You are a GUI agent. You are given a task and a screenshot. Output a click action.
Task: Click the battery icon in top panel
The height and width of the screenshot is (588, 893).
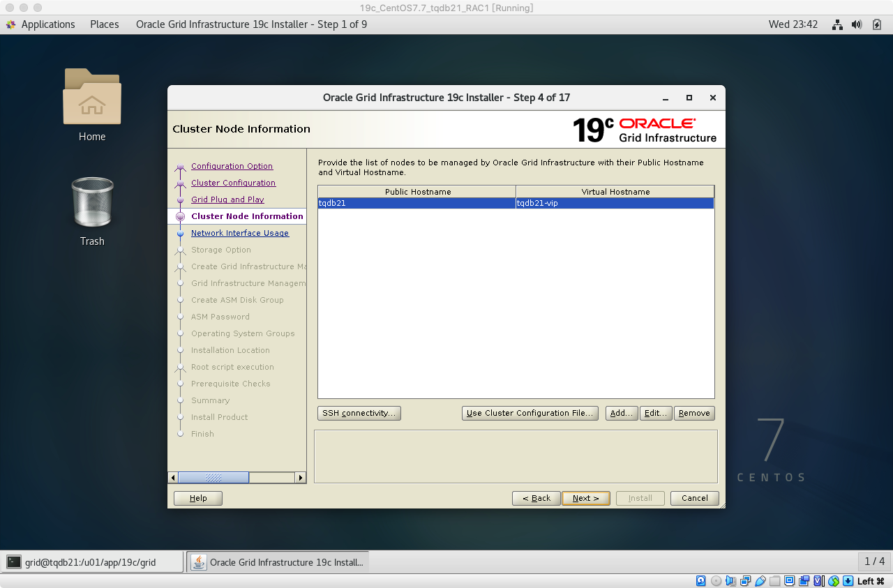click(876, 24)
